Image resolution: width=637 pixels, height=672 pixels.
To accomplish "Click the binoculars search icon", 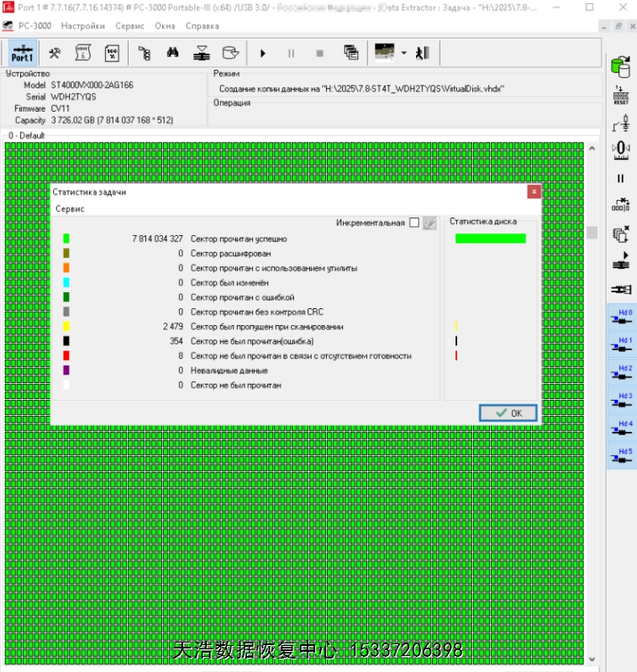I will click(173, 53).
